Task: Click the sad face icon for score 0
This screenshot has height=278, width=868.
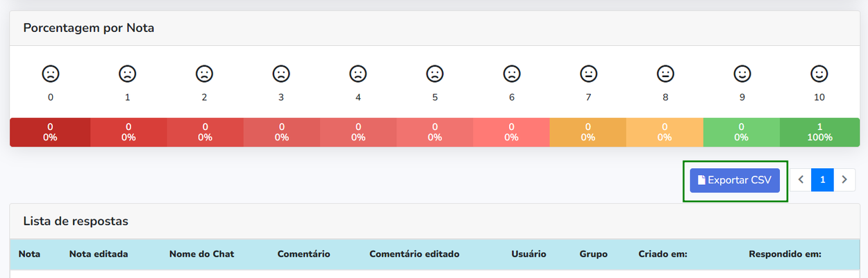Action: 50,73
